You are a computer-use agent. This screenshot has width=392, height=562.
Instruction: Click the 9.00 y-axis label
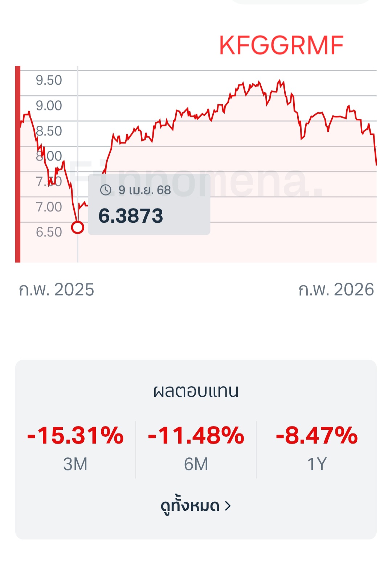point(49,106)
